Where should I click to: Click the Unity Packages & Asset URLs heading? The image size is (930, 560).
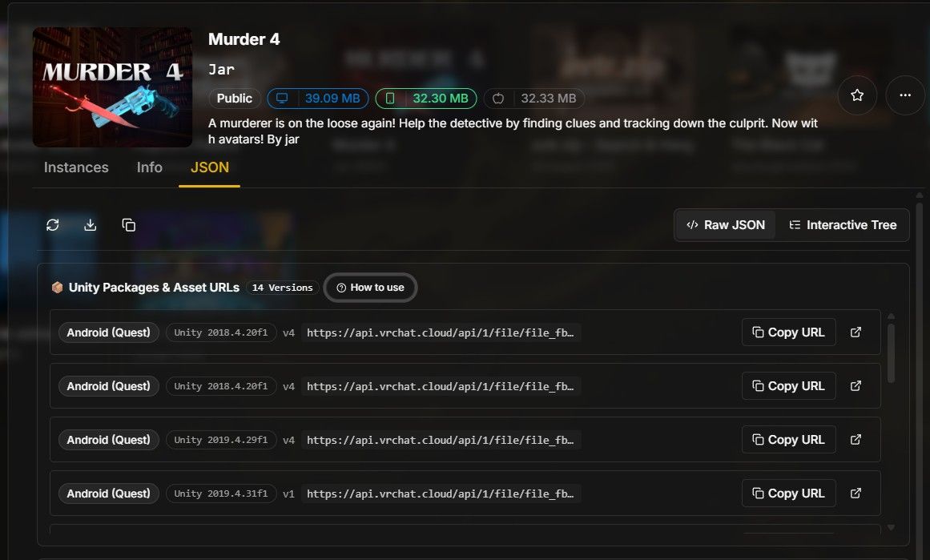coord(155,288)
